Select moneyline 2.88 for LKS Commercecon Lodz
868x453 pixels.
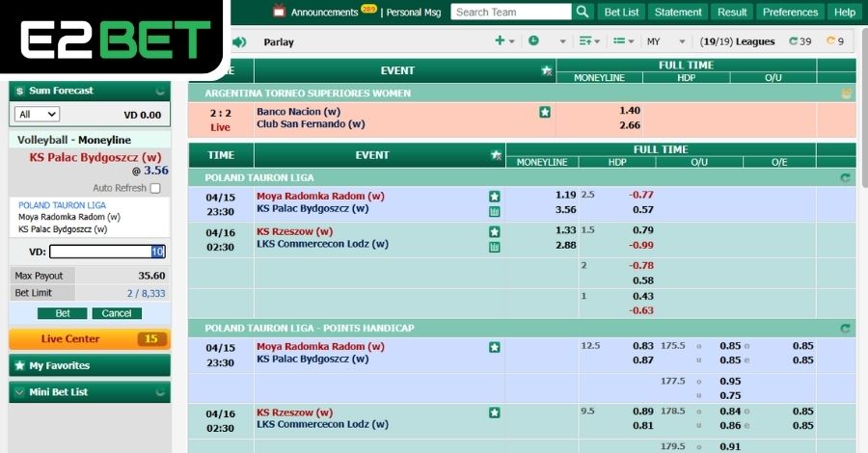point(566,245)
